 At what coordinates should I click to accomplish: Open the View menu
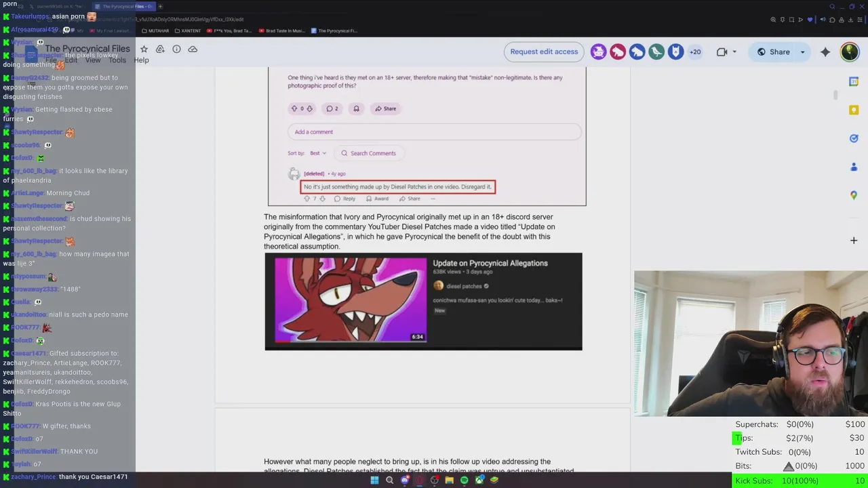tap(93, 60)
